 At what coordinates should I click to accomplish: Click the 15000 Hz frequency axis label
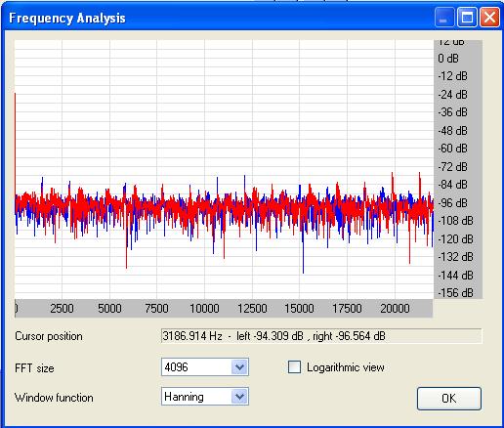pyautogui.click(x=299, y=308)
